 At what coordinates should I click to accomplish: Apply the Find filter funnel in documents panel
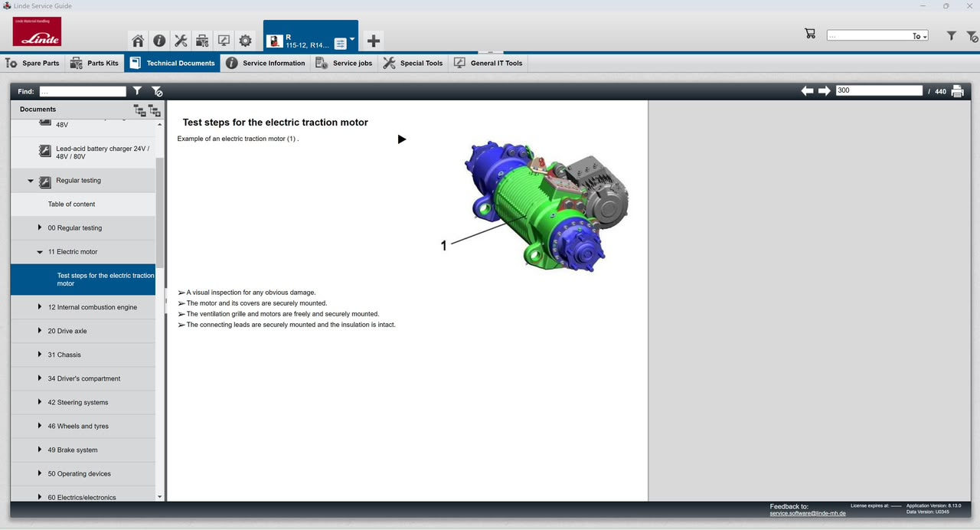tap(137, 91)
